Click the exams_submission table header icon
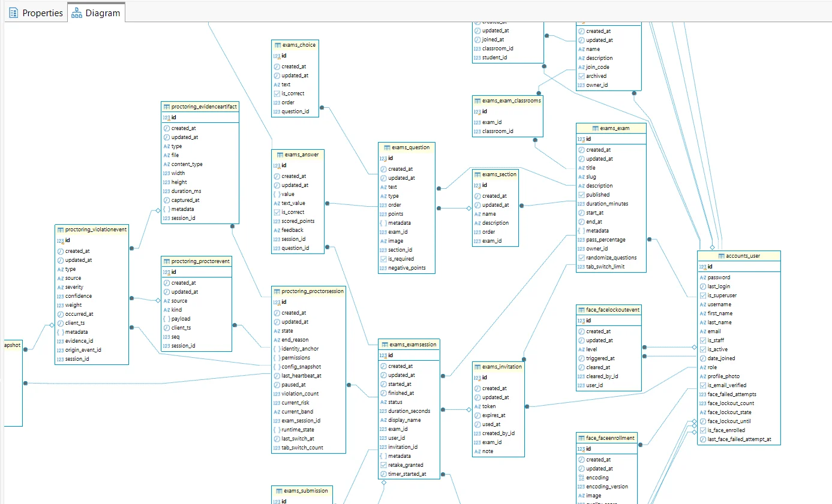This screenshot has width=832, height=504. click(278, 491)
